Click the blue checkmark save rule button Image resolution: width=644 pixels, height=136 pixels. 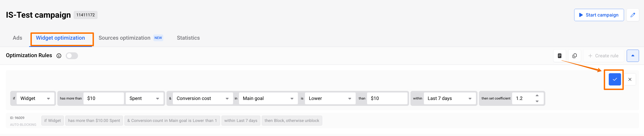coord(614,80)
